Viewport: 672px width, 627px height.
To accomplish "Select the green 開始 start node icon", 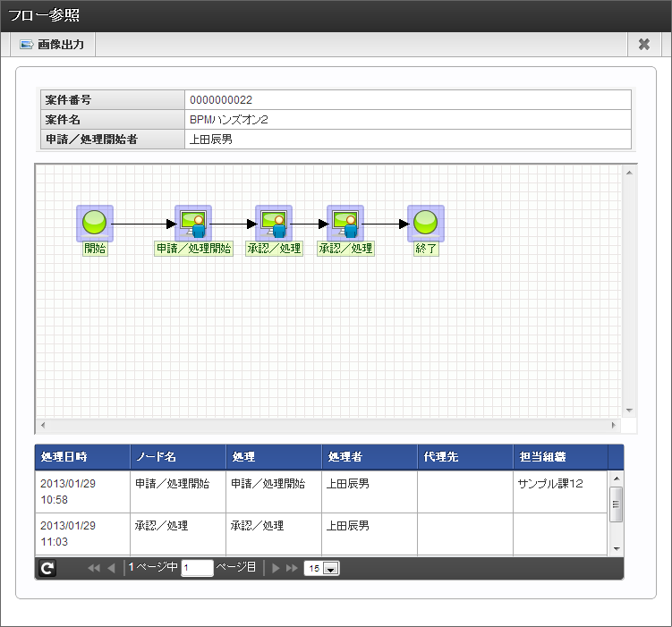I will (95, 224).
